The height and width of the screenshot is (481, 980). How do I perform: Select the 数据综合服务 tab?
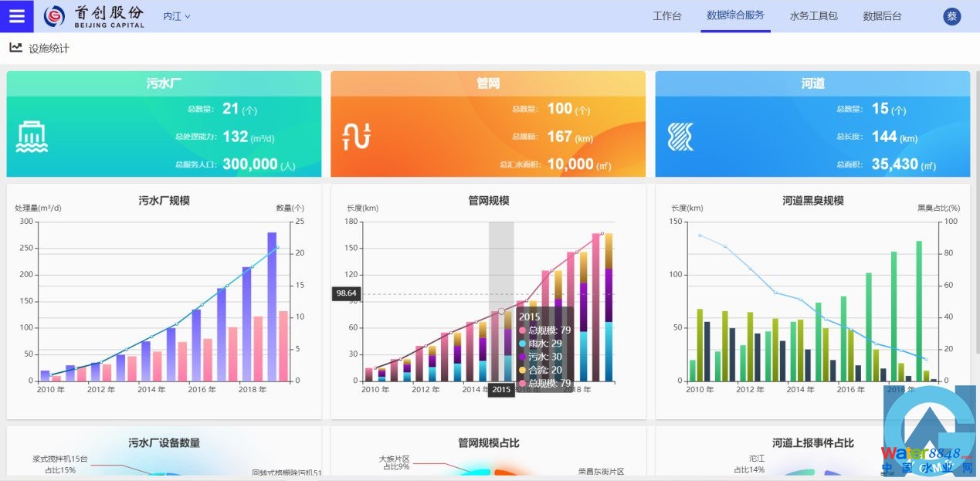[735, 15]
